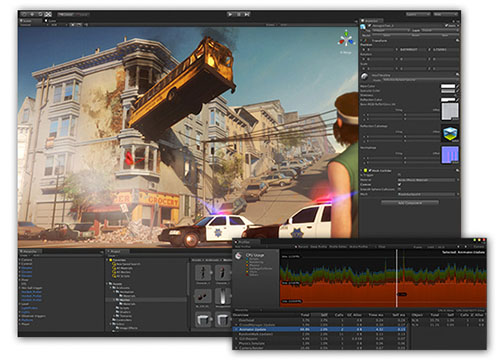The height and width of the screenshot is (364, 500).
Task: Click the Favorites star icon in Project
Action: (111, 260)
